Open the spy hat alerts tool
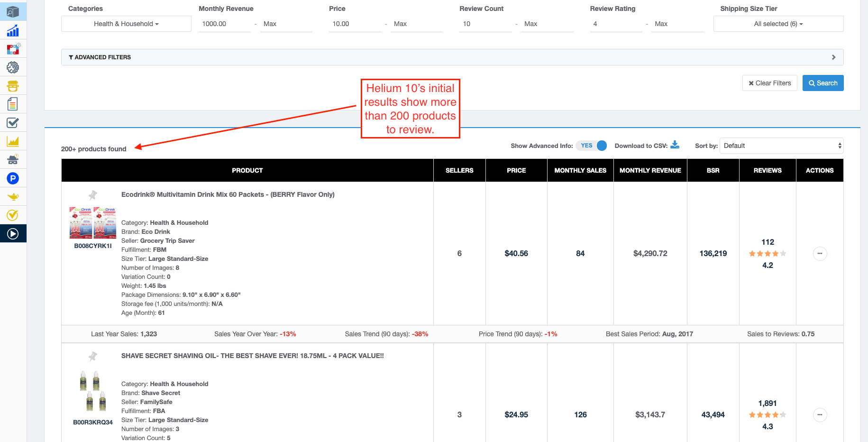Screen dimensions: 868x442 pyautogui.click(x=13, y=159)
